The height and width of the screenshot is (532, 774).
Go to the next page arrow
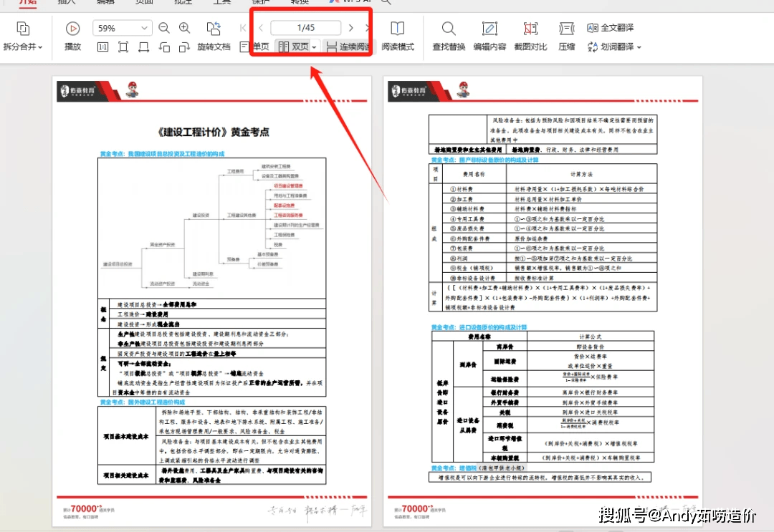pyautogui.click(x=350, y=28)
